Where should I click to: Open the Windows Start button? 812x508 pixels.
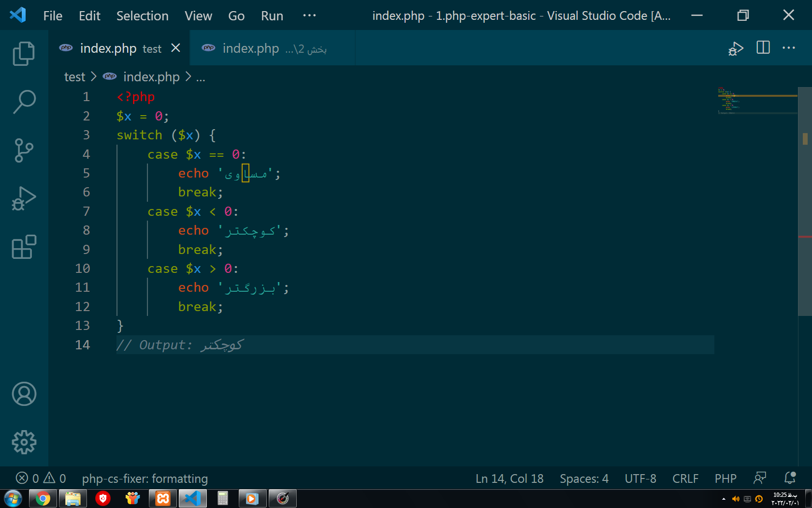[13, 498]
